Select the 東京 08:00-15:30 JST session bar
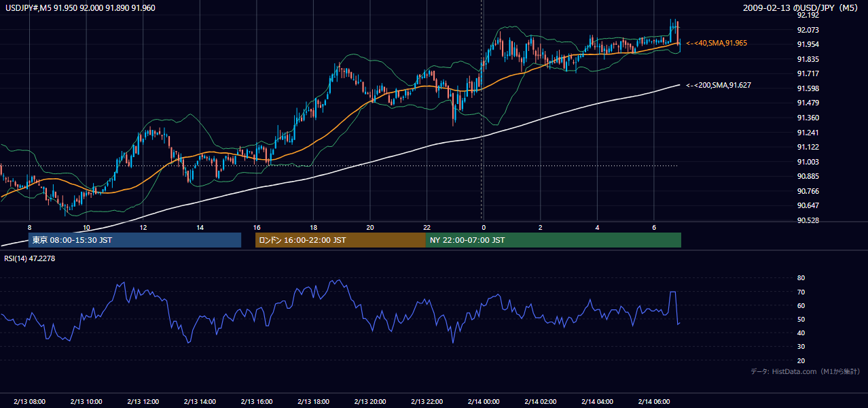868x408 pixels. click(x=134, y=240)
